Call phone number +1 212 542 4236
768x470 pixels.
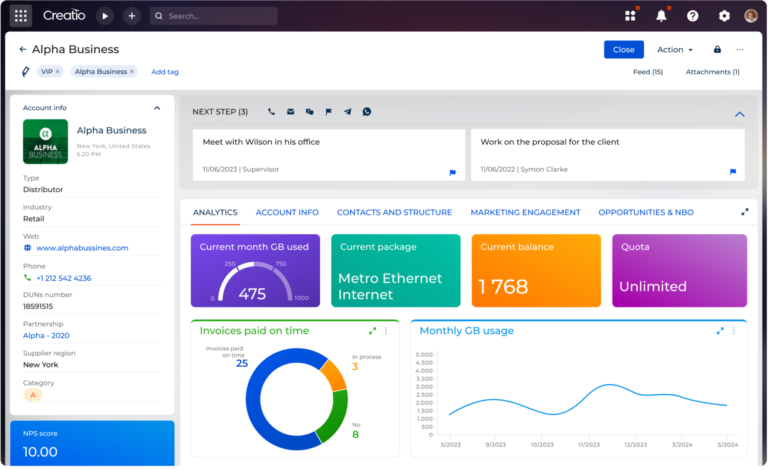64,278
